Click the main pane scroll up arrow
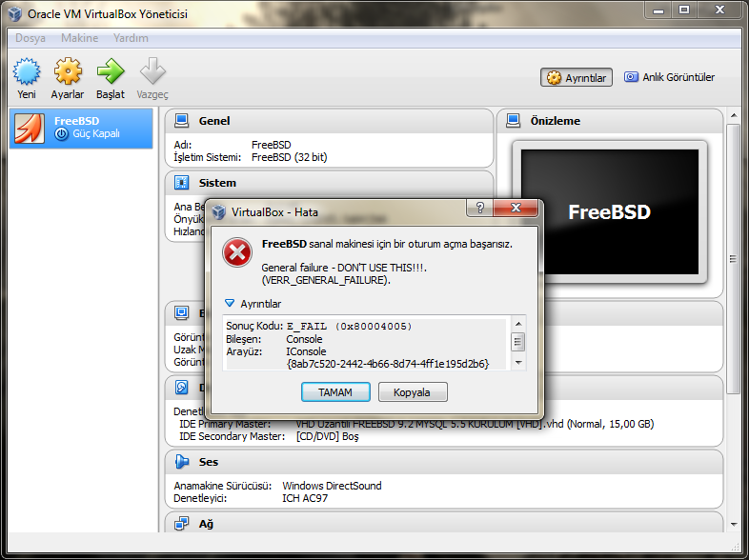This screenshot has width=749, height=560. coord(734,115)
